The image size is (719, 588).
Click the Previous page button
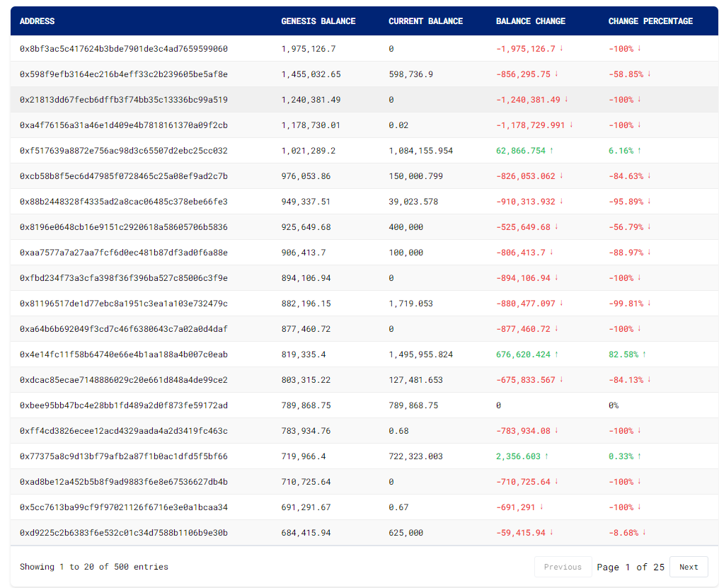tap(563, 567)
